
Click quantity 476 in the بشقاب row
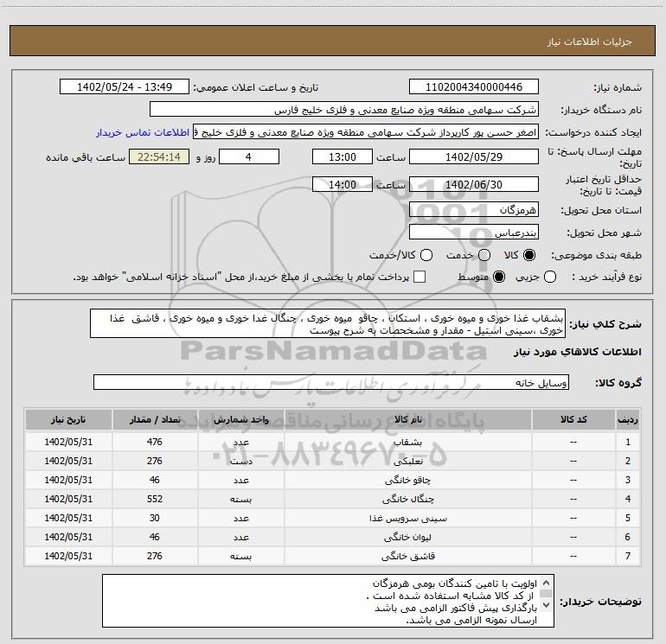[x=155, y=442]
